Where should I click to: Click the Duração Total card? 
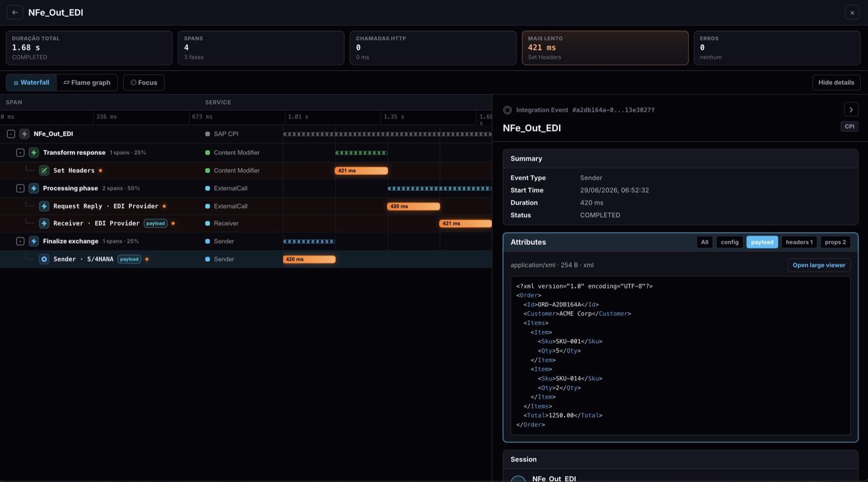pyautogui.click(x=89, y=48)
